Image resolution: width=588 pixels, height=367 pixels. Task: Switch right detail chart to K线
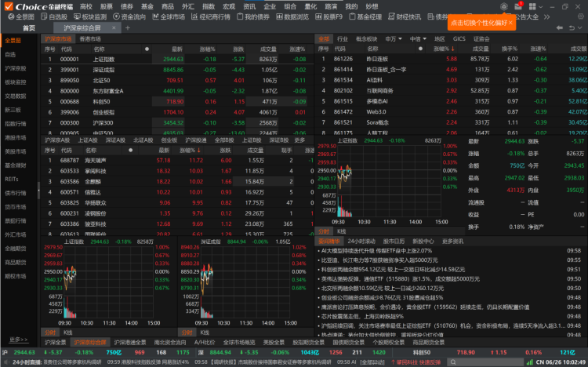pos(342,231)
